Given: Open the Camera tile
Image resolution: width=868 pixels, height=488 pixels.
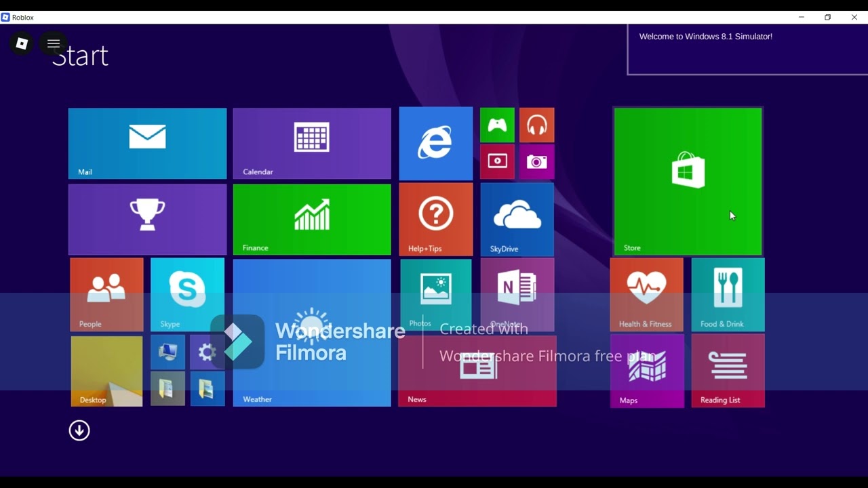Looking at the screenshot, I should [x=537, y=161].
